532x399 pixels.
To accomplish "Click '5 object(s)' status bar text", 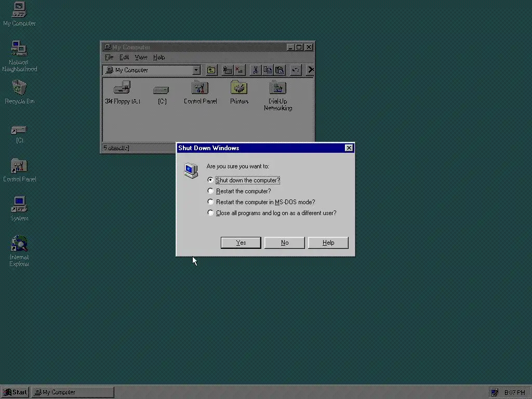I will (116, 148).
